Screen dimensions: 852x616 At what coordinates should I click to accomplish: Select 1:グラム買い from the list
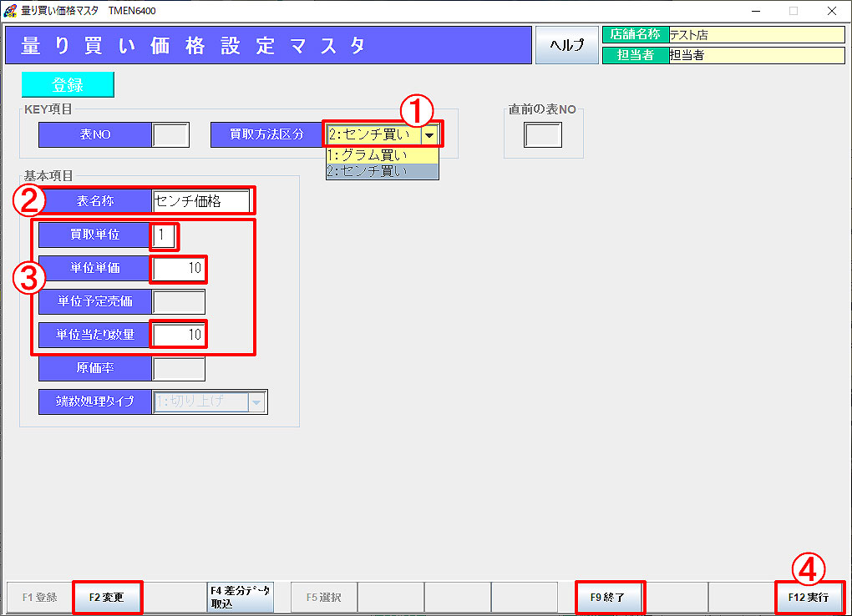tap(382, 155)
